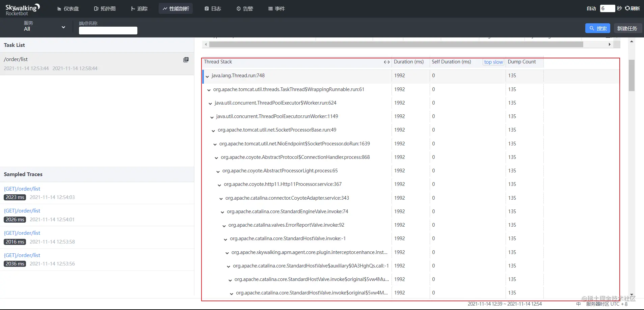This screenshot has height=310, width=644.
Task: Collapse NioEndpoint$SocketProcessor.doRun:1639 row
Action: pos(215,144)
